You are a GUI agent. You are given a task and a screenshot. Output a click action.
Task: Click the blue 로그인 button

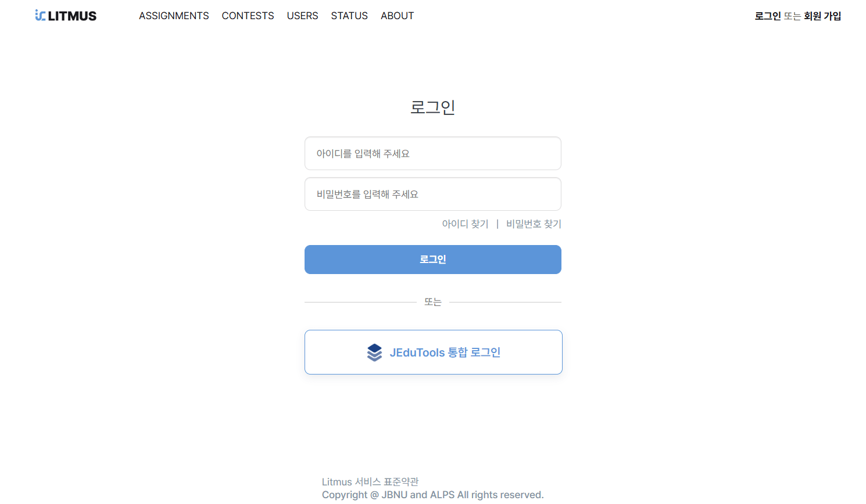(433, 260)
